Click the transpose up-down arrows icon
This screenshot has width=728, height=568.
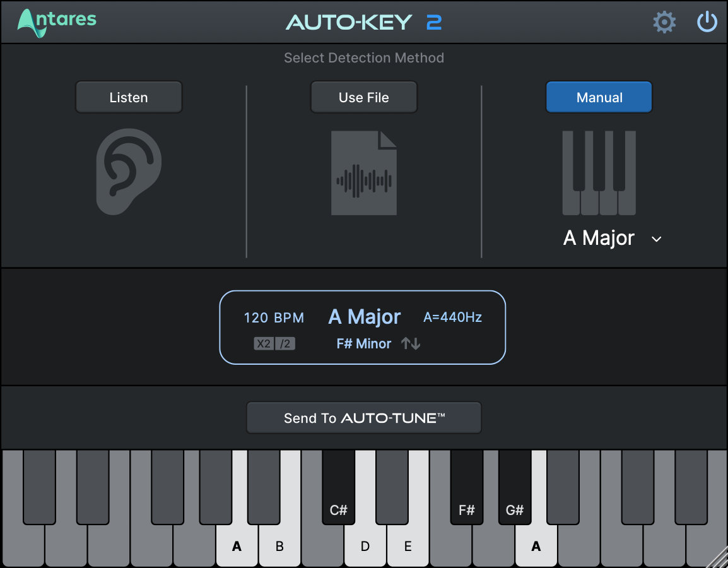(410, 343)
